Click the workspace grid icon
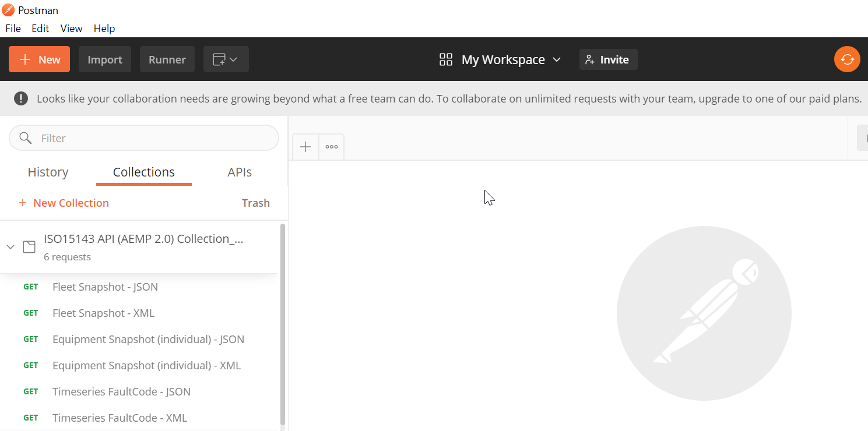 tap(446, 59)
